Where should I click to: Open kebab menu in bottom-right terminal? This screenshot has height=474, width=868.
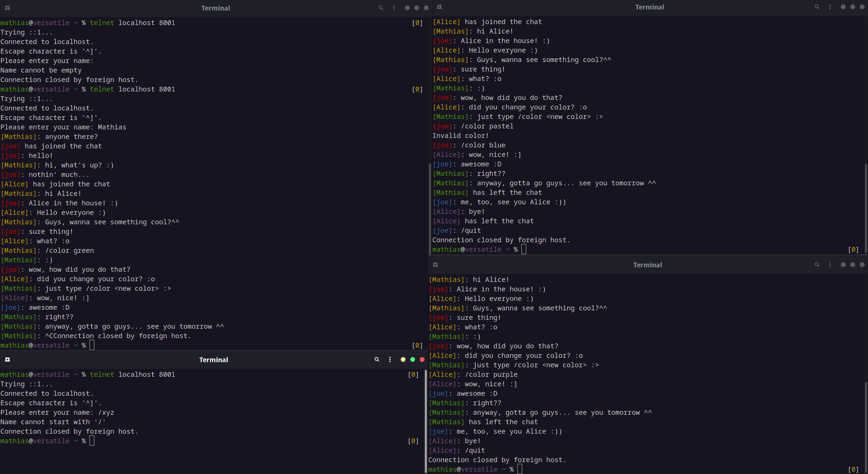point(830,265)
